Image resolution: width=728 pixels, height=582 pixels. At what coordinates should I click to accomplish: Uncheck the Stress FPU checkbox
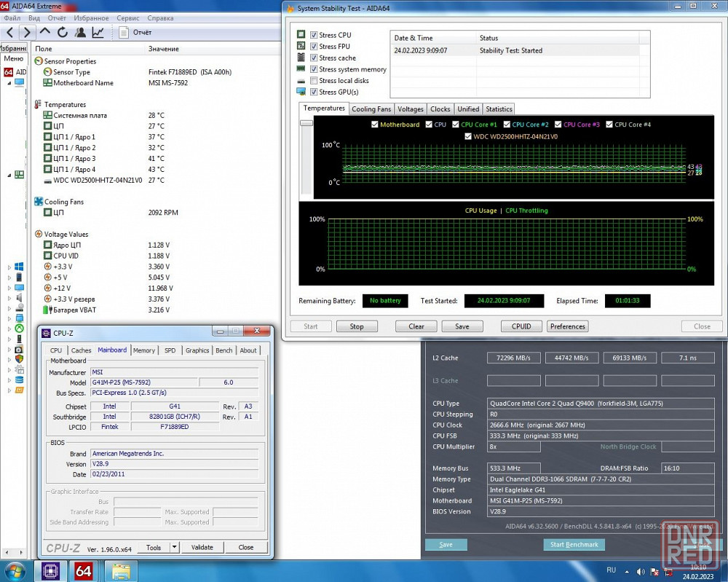[x=314, y=47]
